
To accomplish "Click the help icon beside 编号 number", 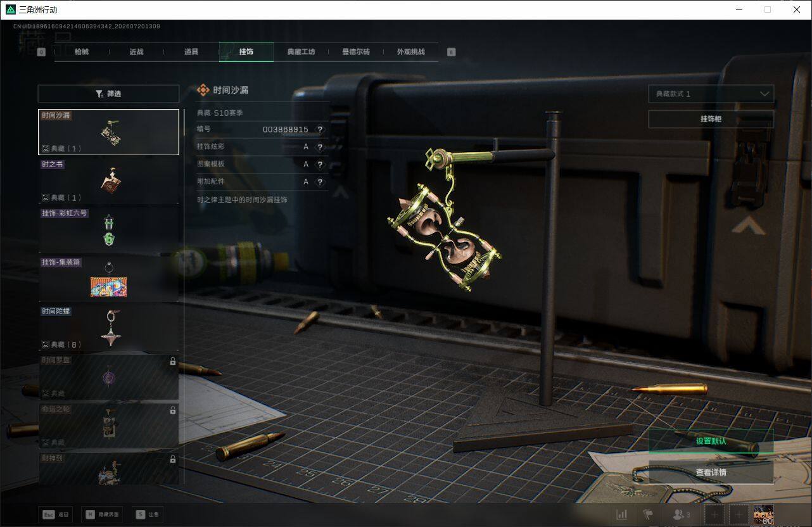I will (320, 129).
